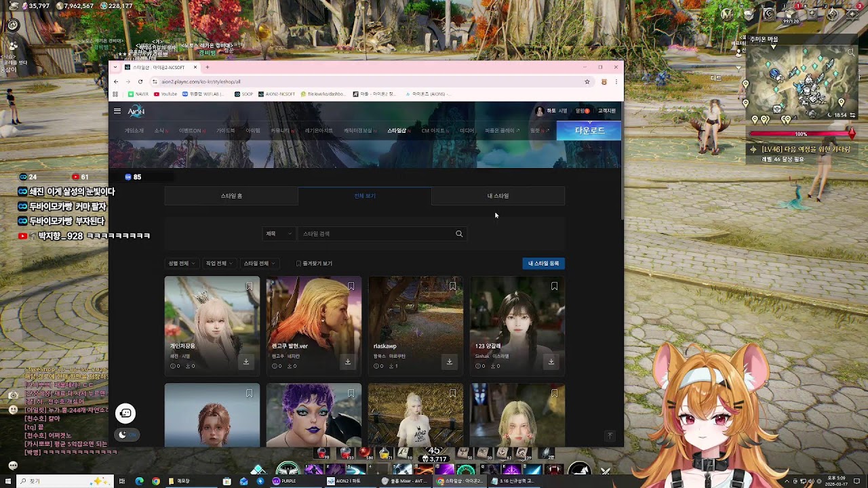Open the Chrome icon in the taskbar
This screenshot has height=488, width=868.
coord(156,481)
